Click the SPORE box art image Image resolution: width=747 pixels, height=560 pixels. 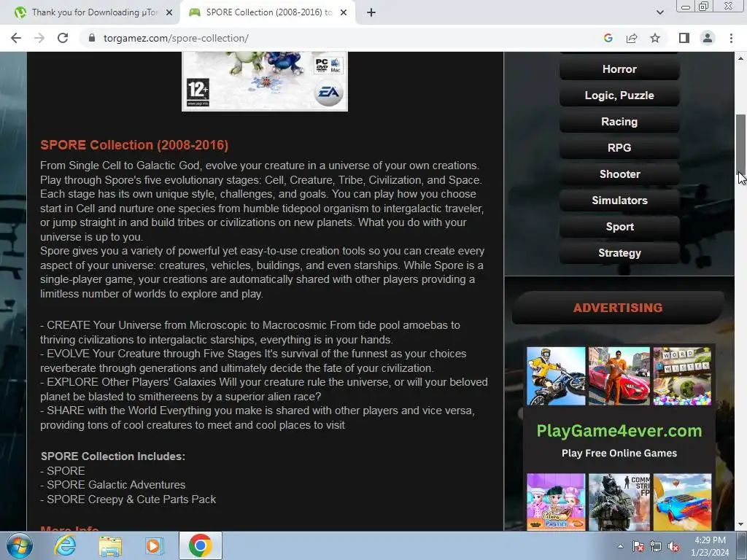pyautogui.click(x=265, y=81)
